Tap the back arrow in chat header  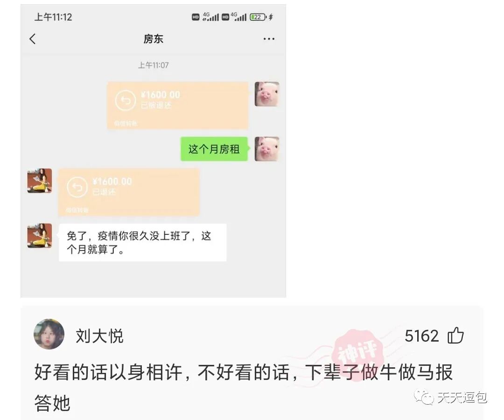click(33, 39)
